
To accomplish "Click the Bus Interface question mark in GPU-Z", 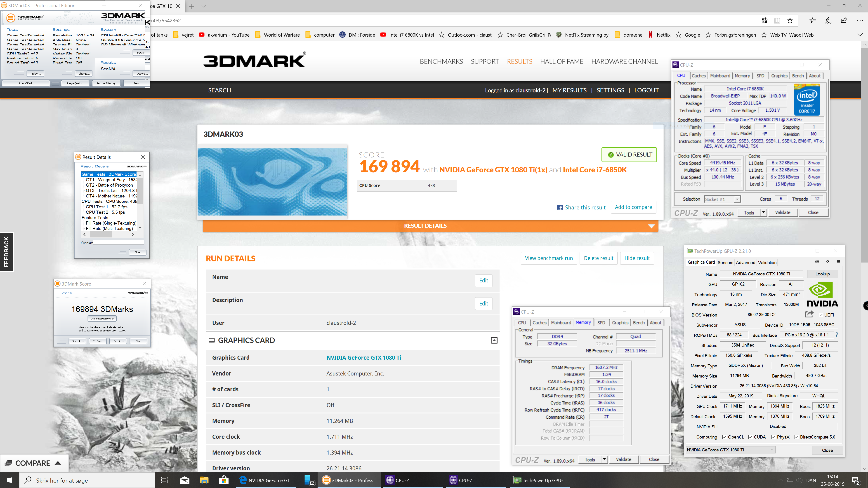I will coord(836,335).
